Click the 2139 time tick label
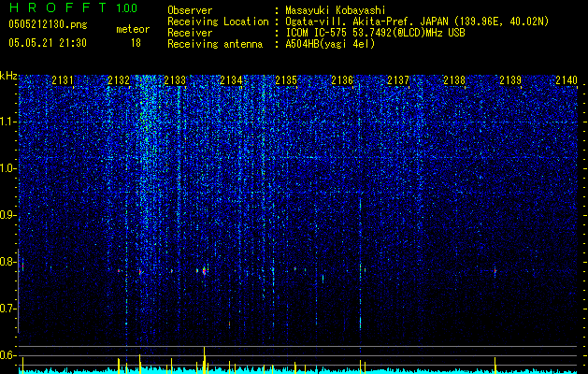 tap(510, 80)
